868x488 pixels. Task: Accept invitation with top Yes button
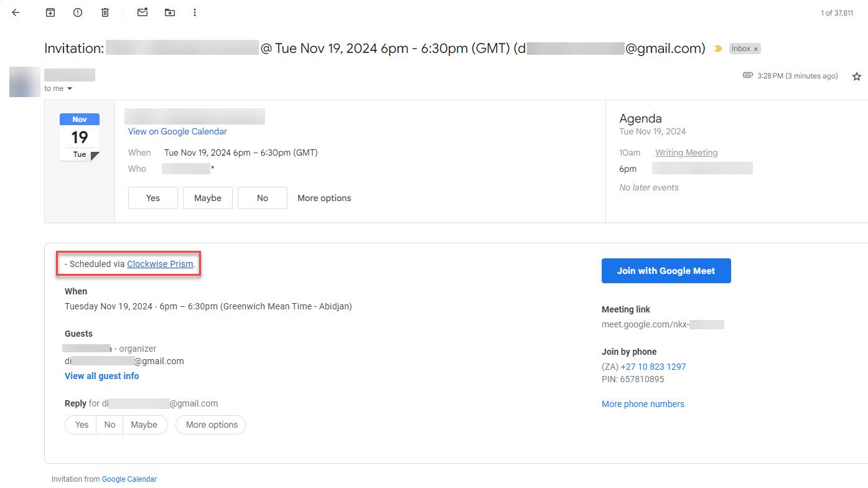153,198
